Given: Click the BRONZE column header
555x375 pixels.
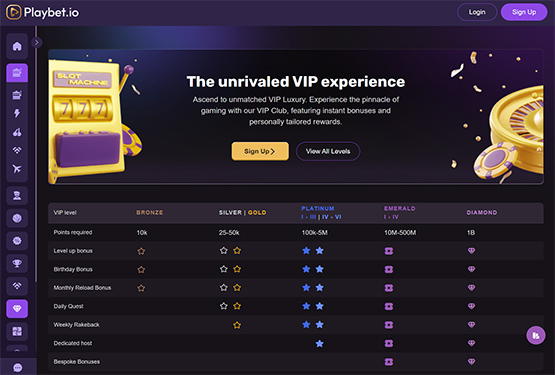Looking at the screenshot, I should [150, 212].
